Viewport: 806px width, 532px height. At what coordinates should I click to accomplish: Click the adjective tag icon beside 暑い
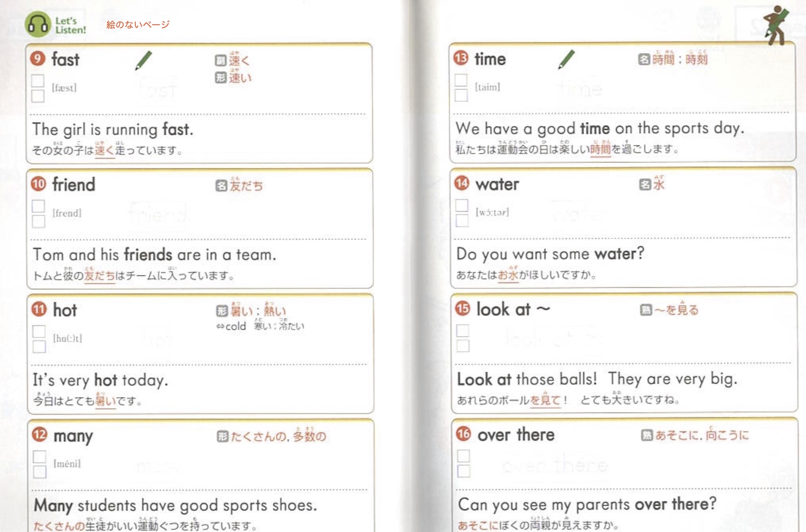coord(222,311)
